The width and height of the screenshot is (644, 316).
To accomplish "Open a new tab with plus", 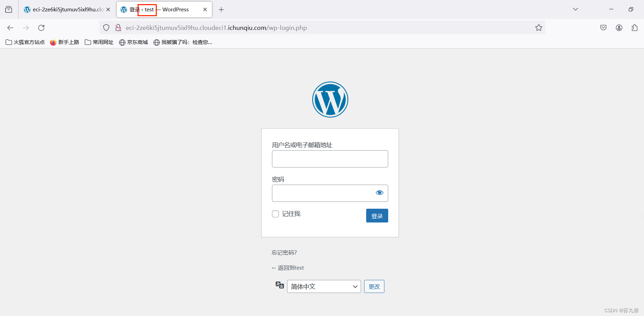I will tap(221, 10).
